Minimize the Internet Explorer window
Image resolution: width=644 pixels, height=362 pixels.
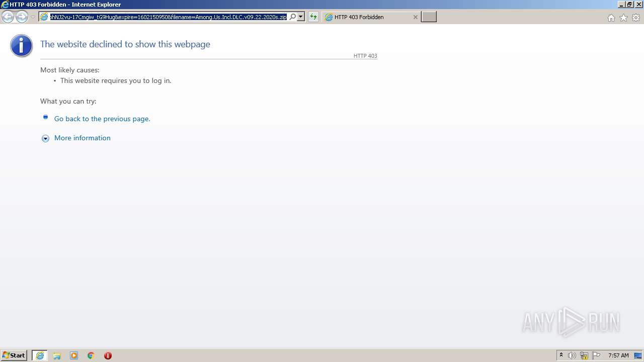click(621, 5)
